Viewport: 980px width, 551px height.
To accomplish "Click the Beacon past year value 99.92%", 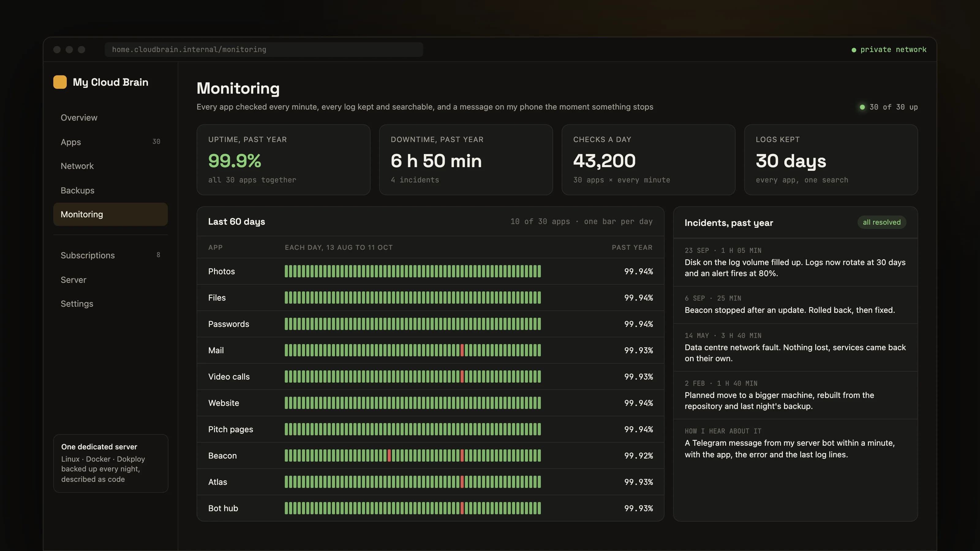I will [638, 455].
